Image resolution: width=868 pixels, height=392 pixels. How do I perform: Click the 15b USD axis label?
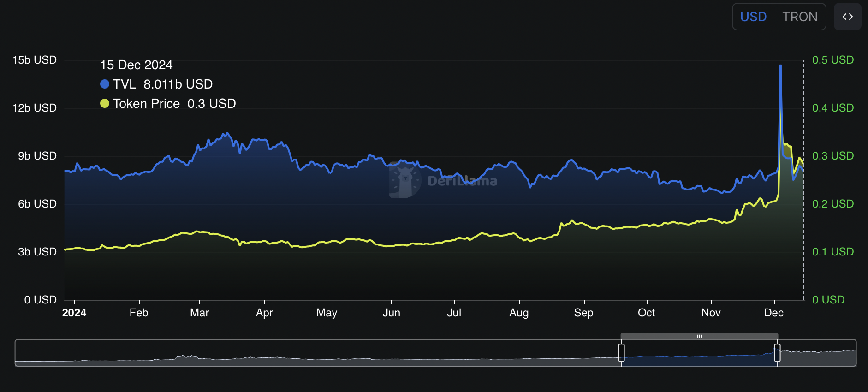pyautogui.click(x=35, y=60)
